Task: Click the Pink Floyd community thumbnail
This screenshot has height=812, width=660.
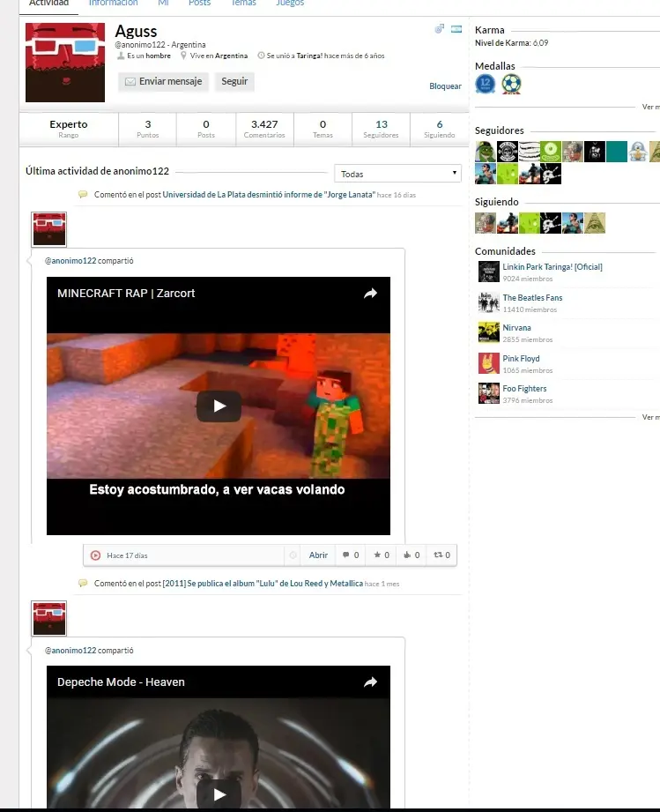Action: [x=489, y=363]
